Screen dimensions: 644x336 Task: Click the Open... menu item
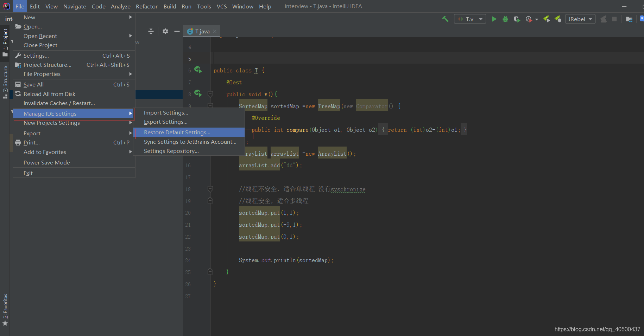click(74, 26)
